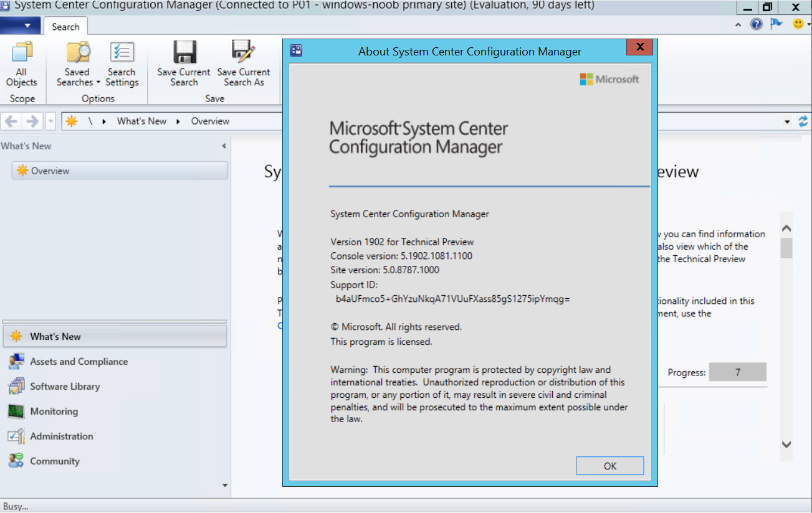Open the navigation history dropdown
This screenshot has height=513, width=812.
tap(50, 121)
